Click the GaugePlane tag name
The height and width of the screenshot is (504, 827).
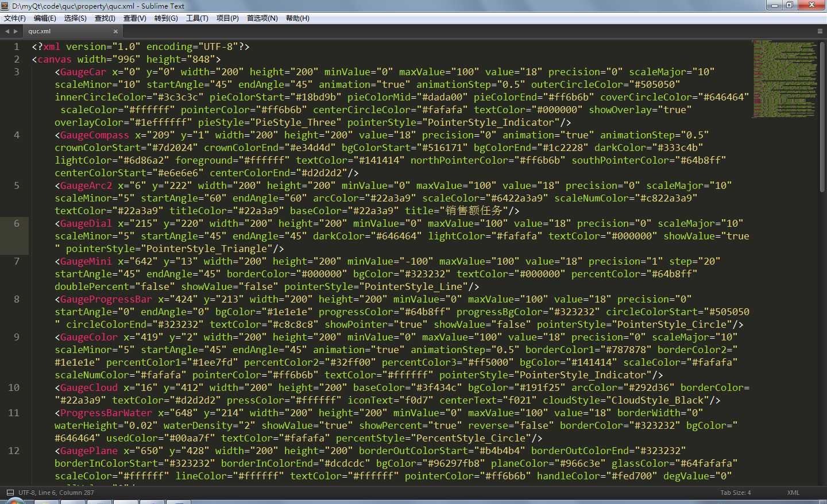(x=89, y=451)
